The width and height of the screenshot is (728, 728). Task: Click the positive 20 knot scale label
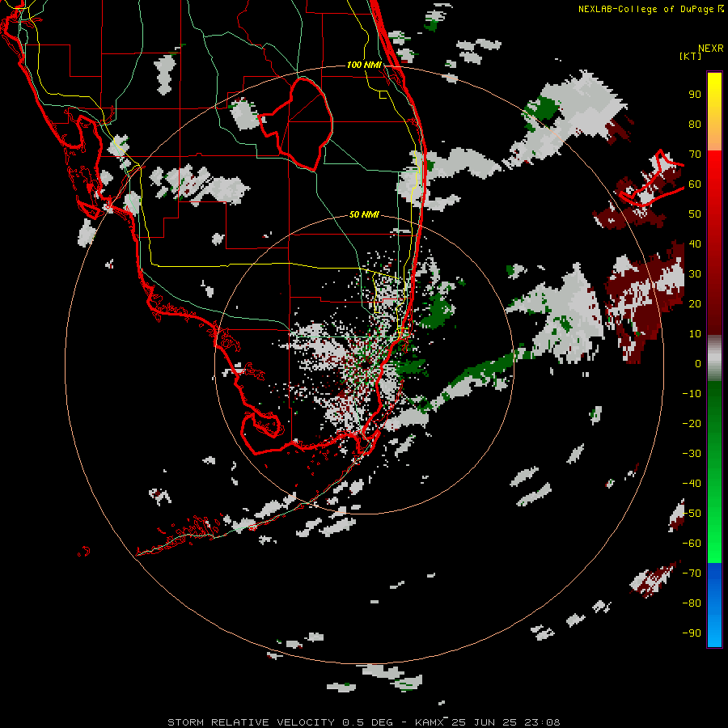pos(695,303)
